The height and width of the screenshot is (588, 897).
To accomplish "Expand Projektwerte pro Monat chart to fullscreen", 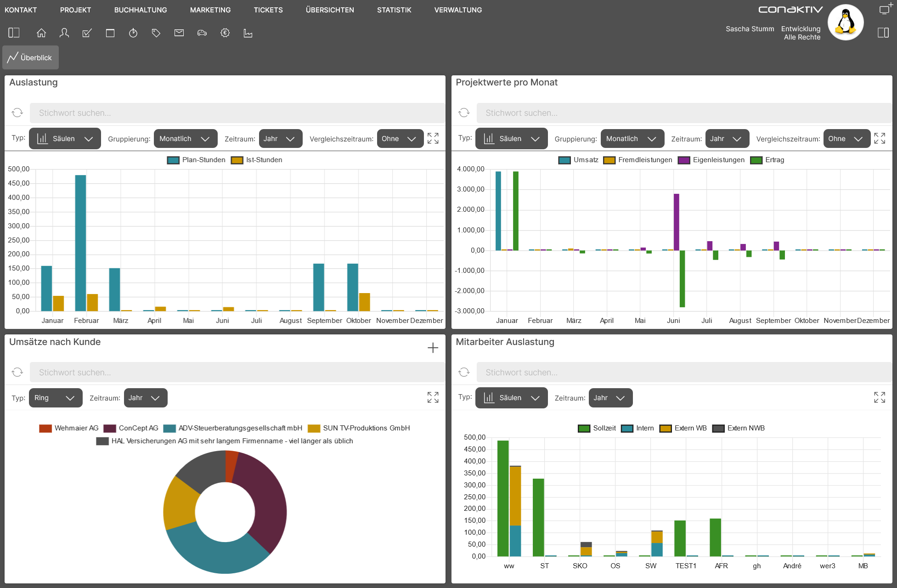I will click(880, 138).
